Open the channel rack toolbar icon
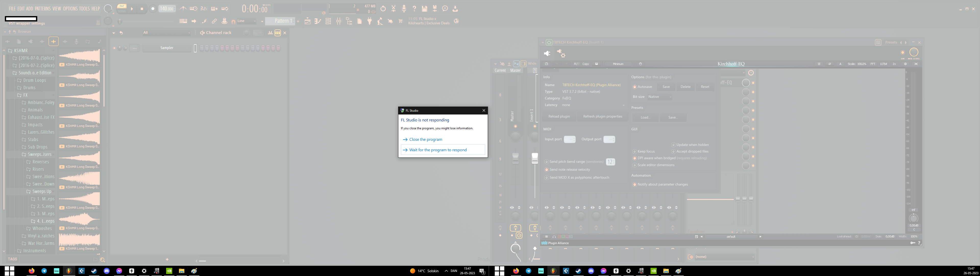Screen dimensions: 980x276 point(328,21)
